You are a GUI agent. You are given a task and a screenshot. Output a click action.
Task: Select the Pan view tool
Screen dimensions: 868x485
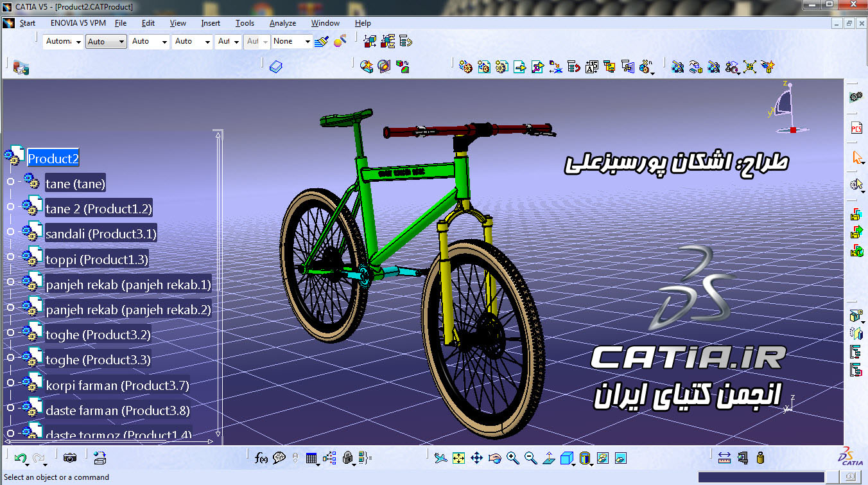(x=476, y=457)
